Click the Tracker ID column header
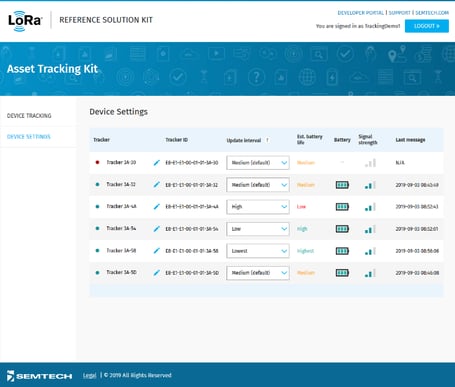Screen dimensions: 455x387 click(177, 140)
